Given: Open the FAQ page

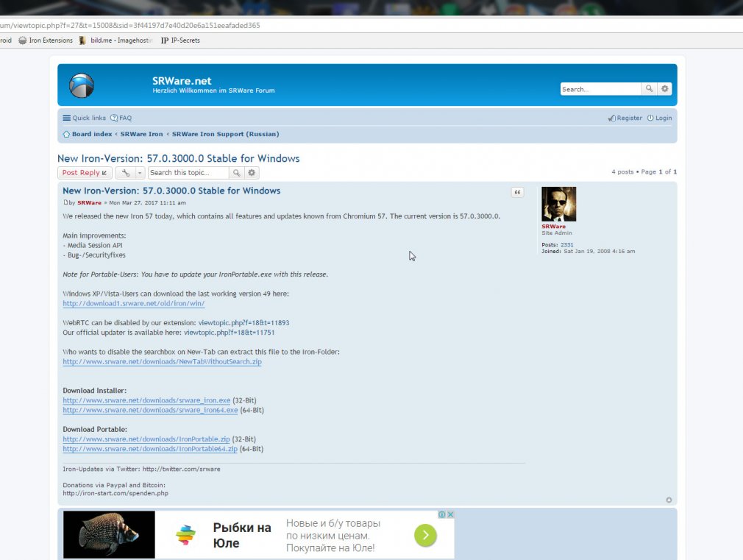Looking at the screenshot, I should (121, 118).
